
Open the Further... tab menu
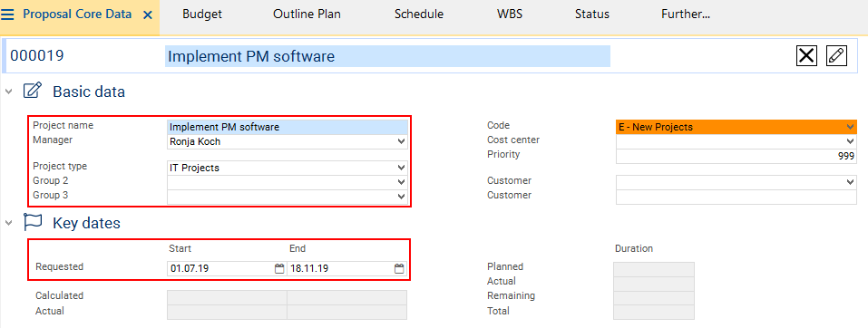pyautogui.click(x=686, y=14)
